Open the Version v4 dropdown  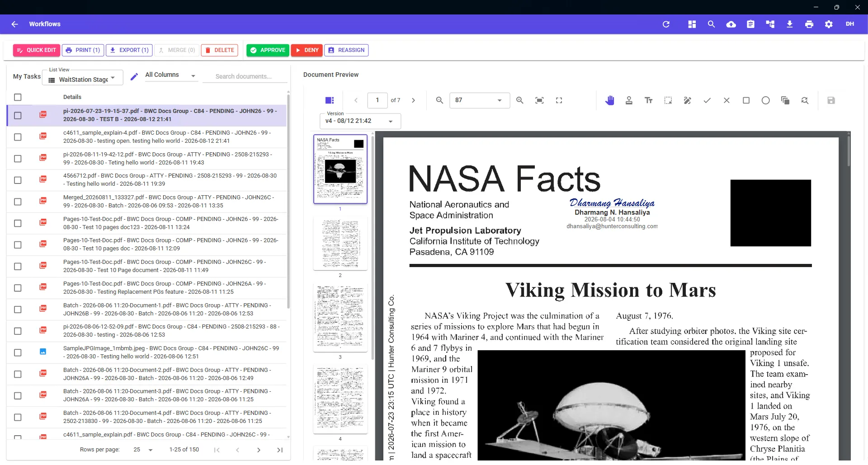tap(360, 121)
